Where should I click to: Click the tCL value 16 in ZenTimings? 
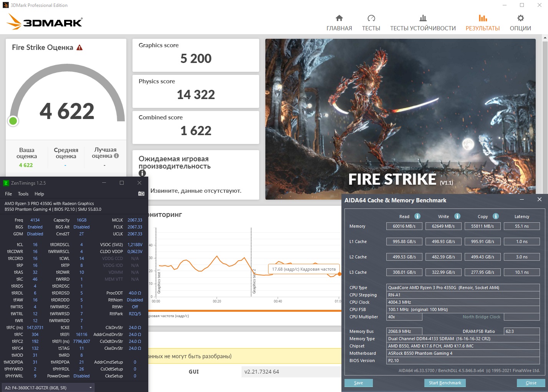point(35,245)
